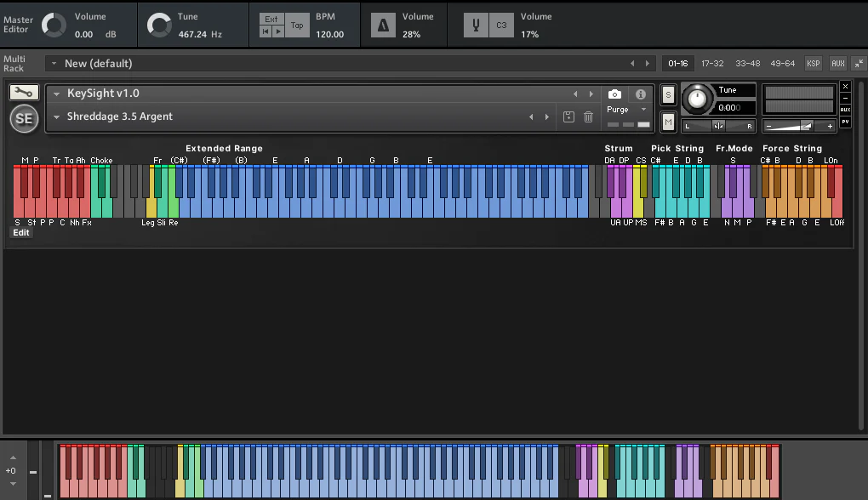868x500 pixels.
Task: Click the instrument tune value 0.00
Action: 729,108
